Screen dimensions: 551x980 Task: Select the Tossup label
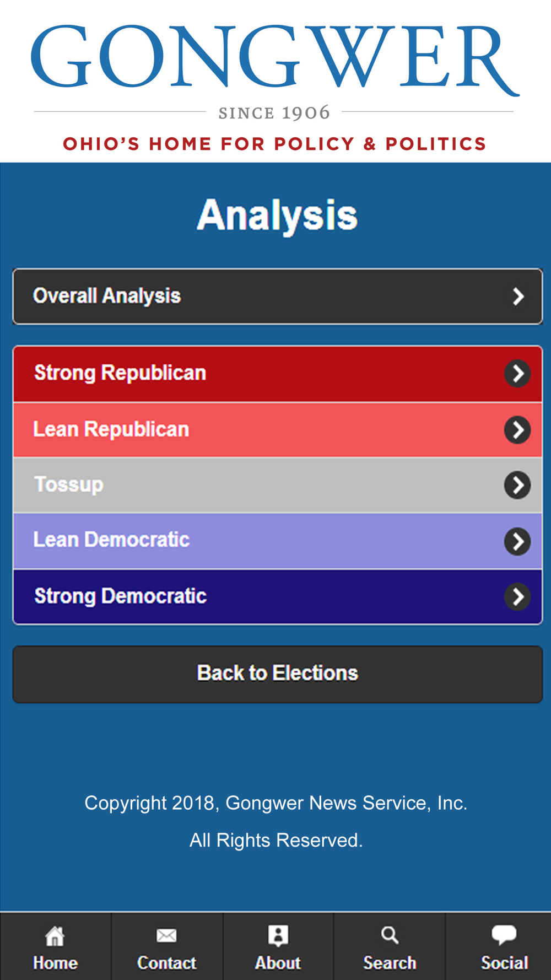tap(69, 484)
